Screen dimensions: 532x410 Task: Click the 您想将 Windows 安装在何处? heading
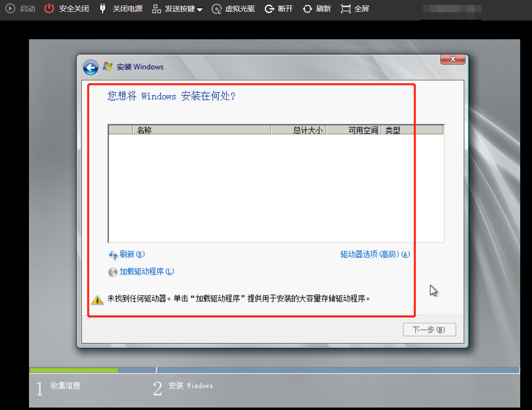coord(171,96)
